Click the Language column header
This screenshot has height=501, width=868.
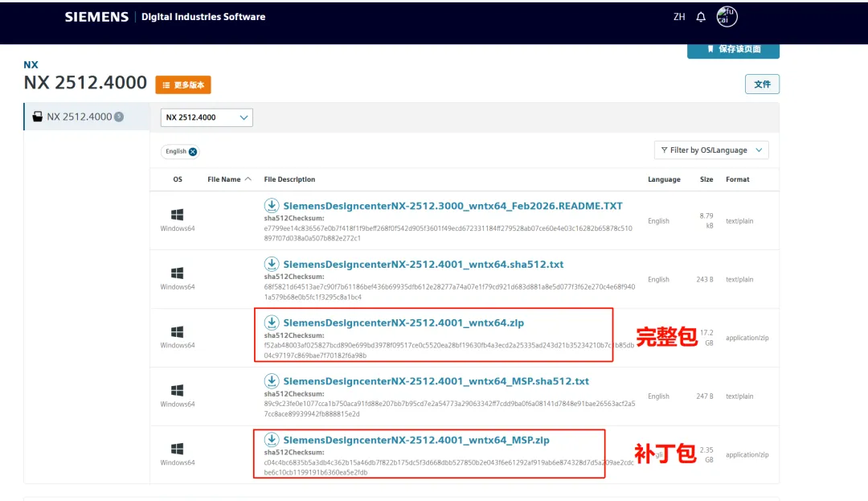(x=665, y=179)
